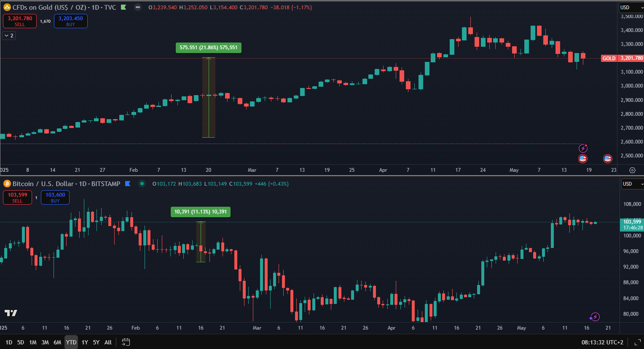Click the 3,500.000 label on Gold price scale
The width and height of the screenshot is (644, 349).
(632, 16)
